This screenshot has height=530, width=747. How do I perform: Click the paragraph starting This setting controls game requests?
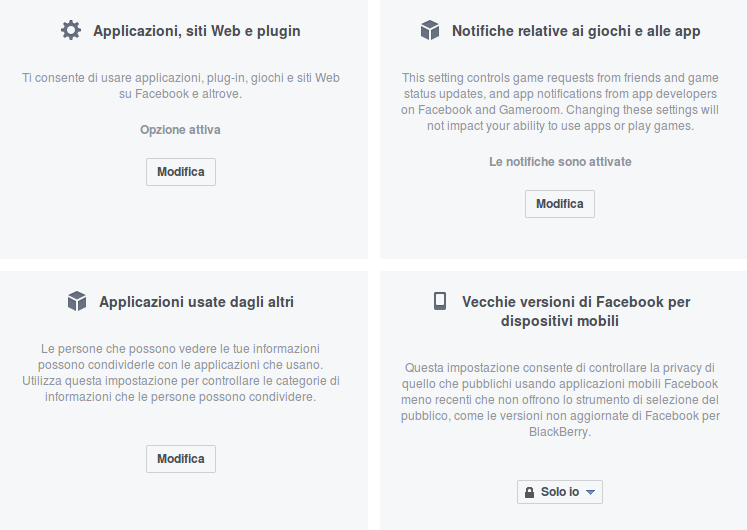[560, 102]
